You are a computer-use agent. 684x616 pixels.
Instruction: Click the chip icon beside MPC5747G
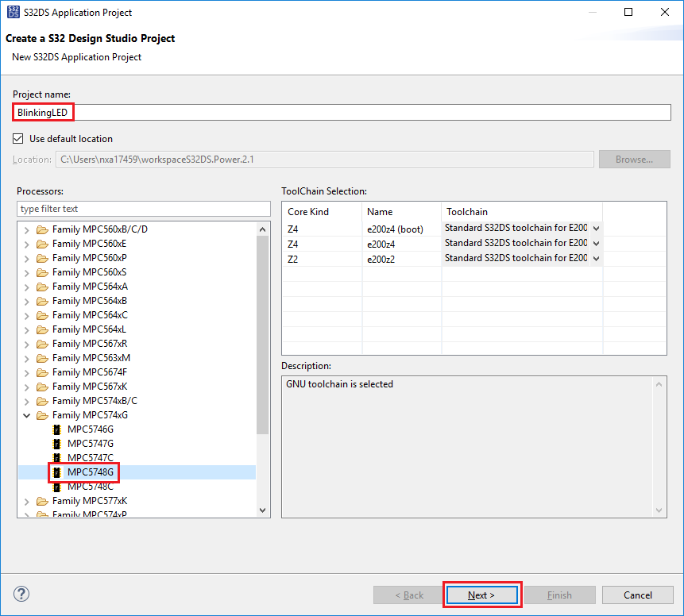(56, 444)
